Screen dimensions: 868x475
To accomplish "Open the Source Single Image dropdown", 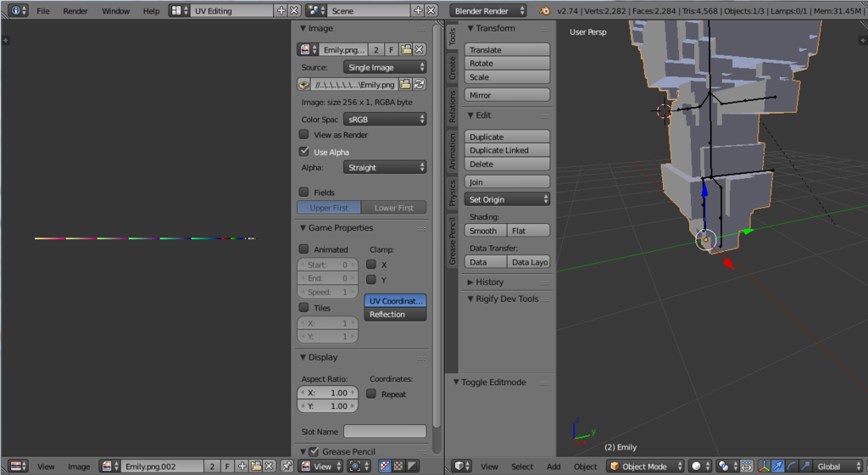I will 386,67.
